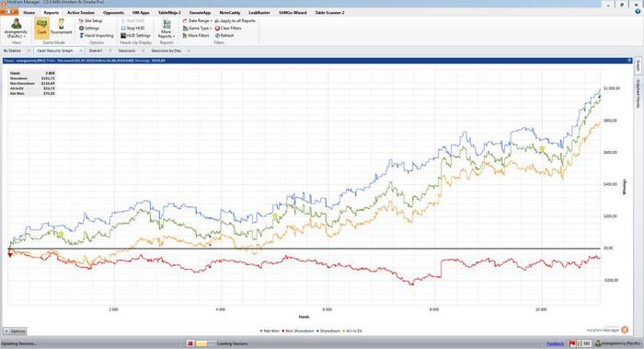Click Refresh in Filters group
Image resolution: width=644 pixels, height=349 pixels.
224,35
